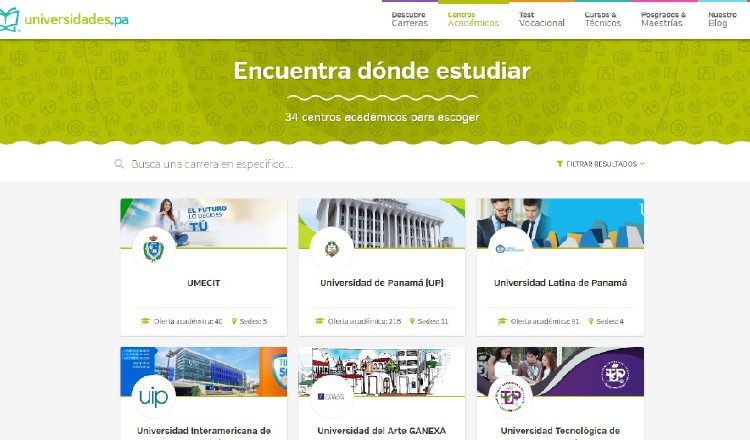The width and height of the screenshot is (750, 440).
Task: Click the magnifying glass search icon
Action: pos(119,164)
